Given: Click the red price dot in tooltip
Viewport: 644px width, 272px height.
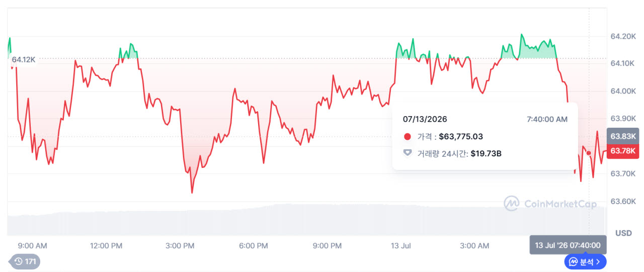Looking at the screenshot, I should (x=408, y=137).
